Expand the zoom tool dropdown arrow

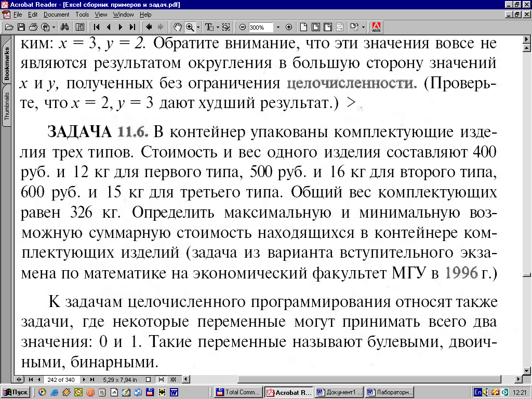pos(198,27)
